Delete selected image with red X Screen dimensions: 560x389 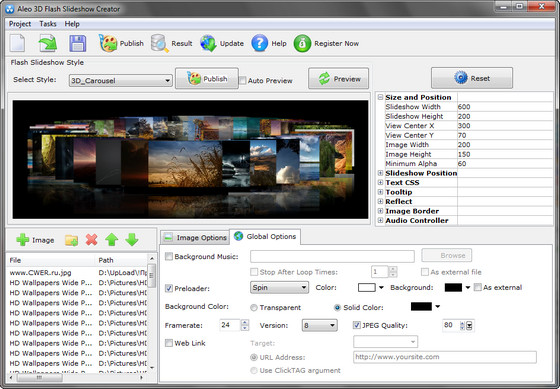pyautogui.click(x=91, y=240)
